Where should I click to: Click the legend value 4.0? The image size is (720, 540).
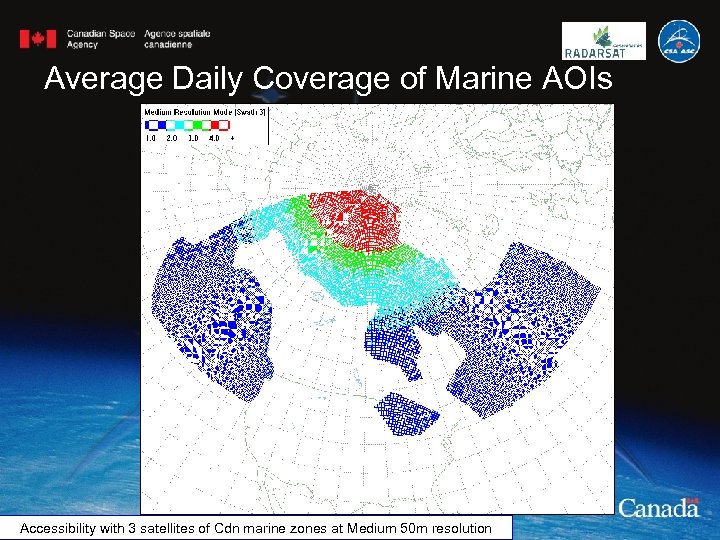214,138
